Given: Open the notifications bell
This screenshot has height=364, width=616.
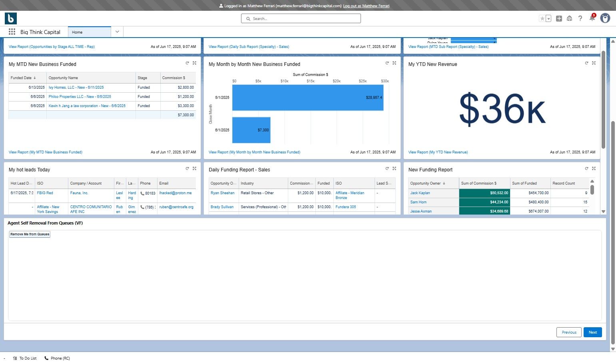Looking at the screenshot, I should point(592,18).
